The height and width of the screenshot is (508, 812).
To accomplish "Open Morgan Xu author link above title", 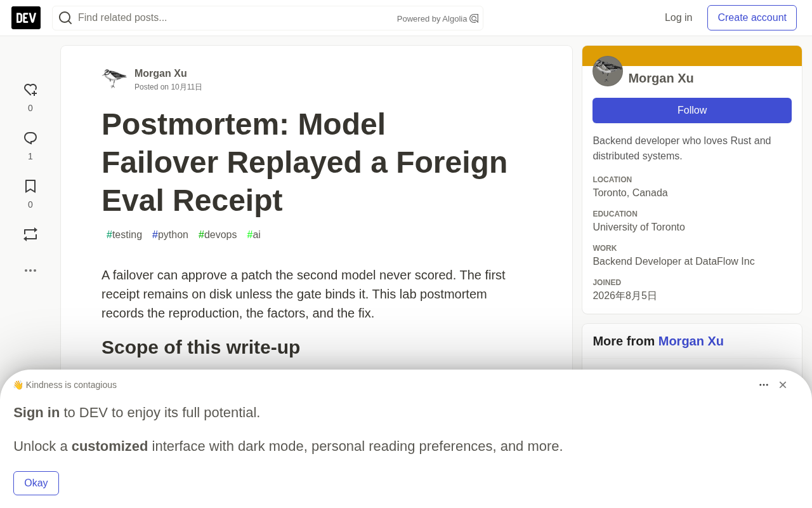I will click(x=160, y=73).
